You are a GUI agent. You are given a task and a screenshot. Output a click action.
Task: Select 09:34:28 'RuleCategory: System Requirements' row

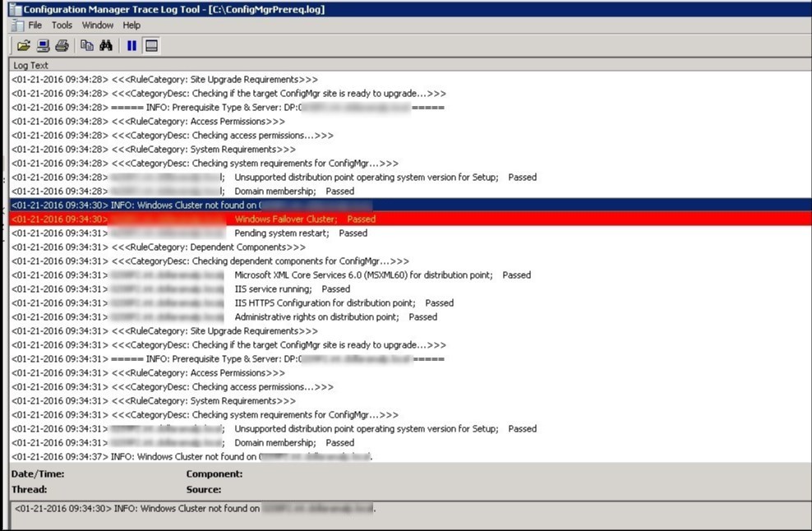pyautogui.click(x=410, y=150)
